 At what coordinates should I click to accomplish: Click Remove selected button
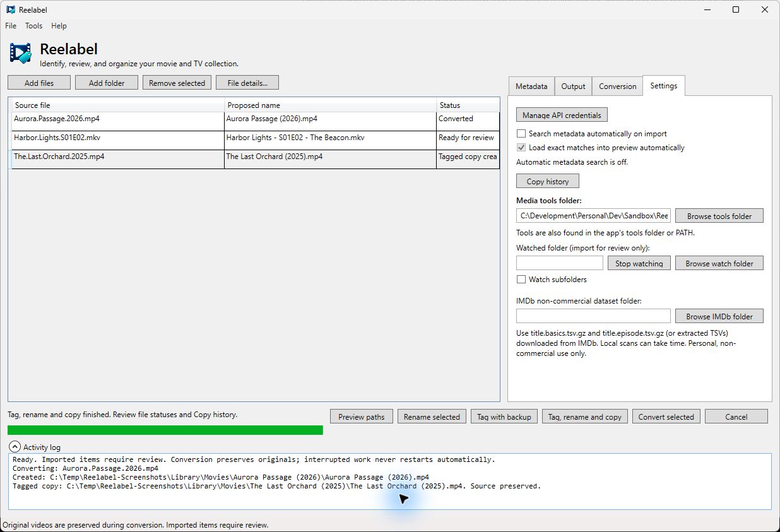[177, 83]
